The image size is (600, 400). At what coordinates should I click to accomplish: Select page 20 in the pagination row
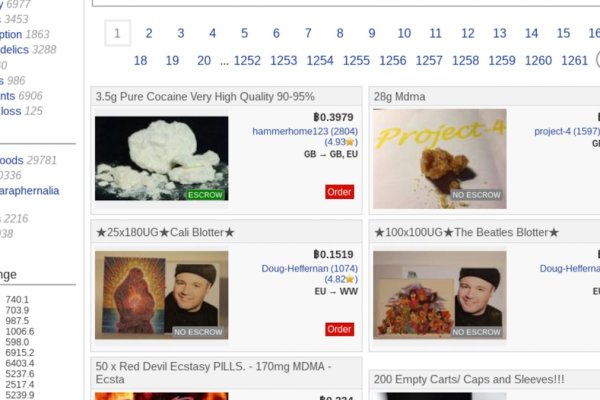pos(204,60)
